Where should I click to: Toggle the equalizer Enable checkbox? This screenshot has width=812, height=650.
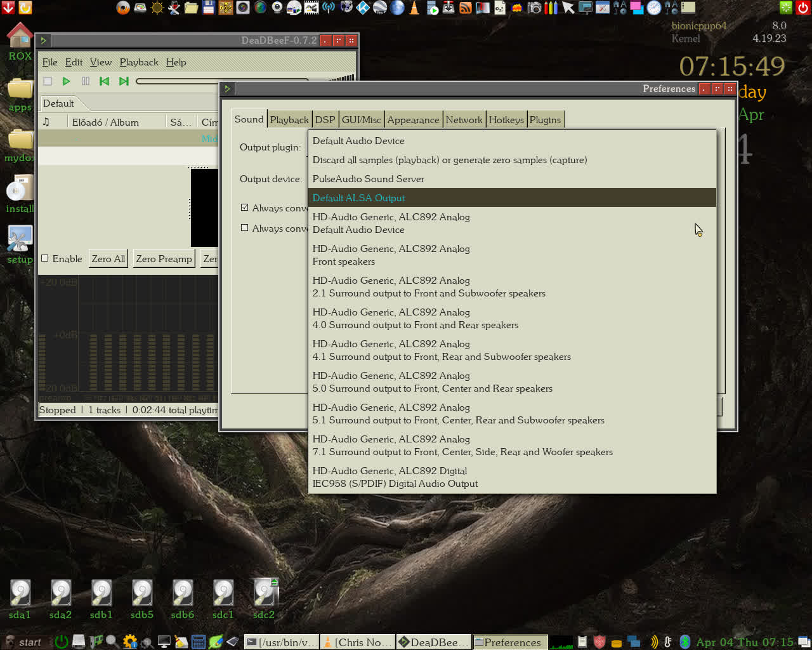pyautogui.click(x=45, y=258)
